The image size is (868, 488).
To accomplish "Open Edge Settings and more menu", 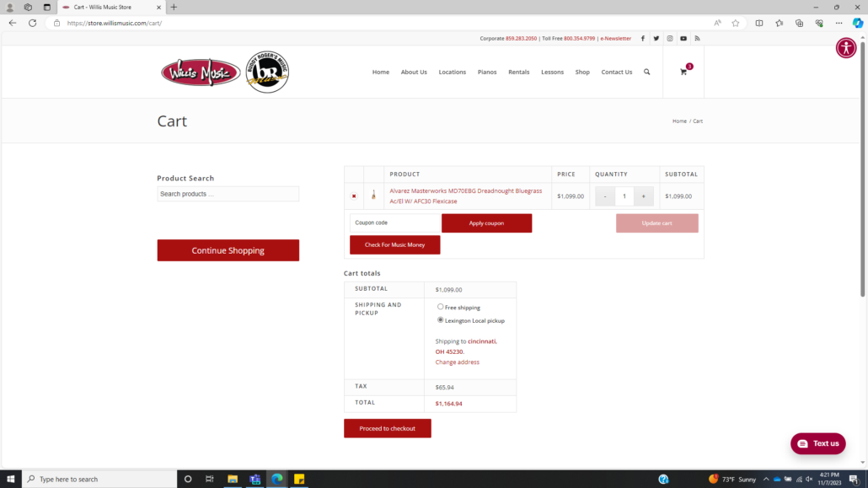I will click(x=839, y=24).
